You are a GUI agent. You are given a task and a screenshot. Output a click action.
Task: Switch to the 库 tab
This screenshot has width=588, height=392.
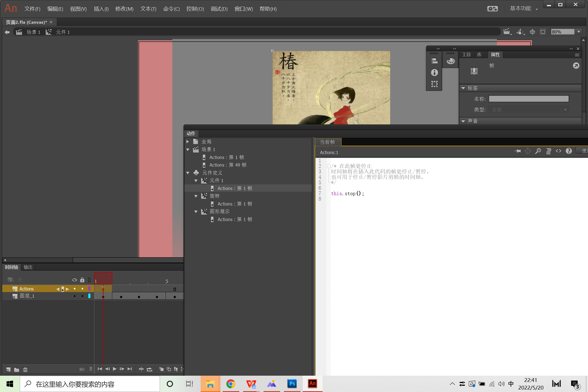tap(479, 55)
